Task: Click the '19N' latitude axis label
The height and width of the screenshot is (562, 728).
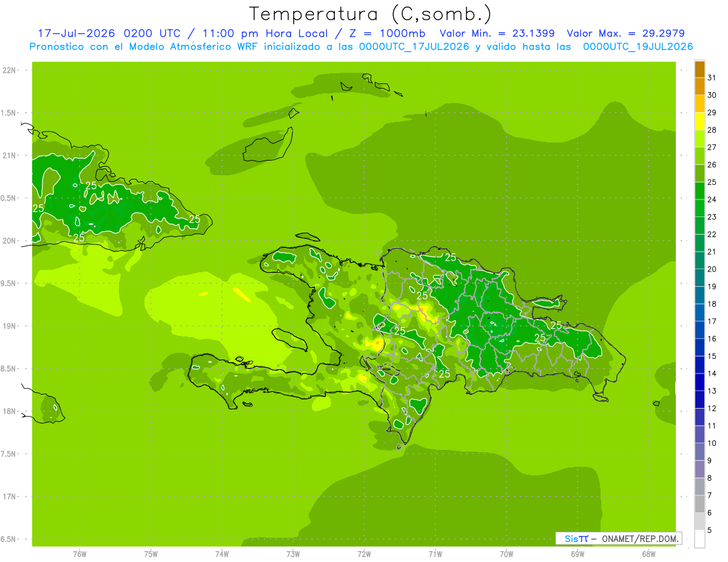Action: click(x=8, y=326)
